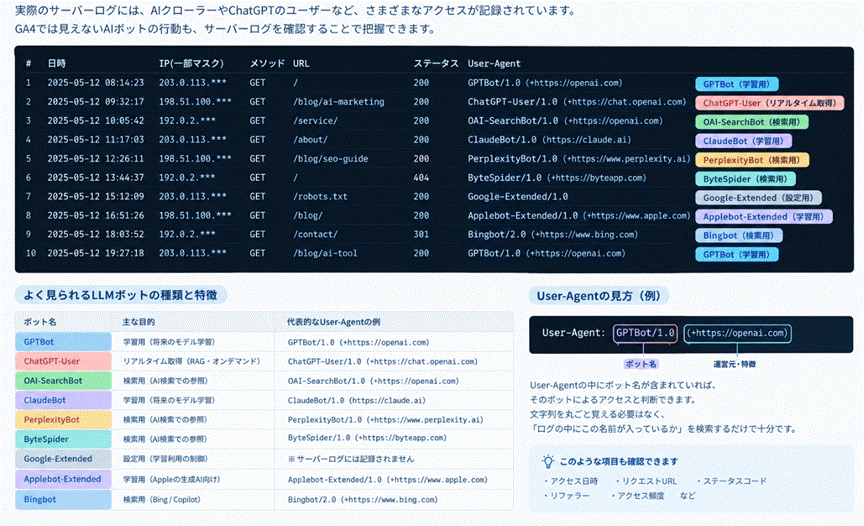Click the teal ByteSpider cell in the bot types table
864x526 pixels.
pos(63,439)
